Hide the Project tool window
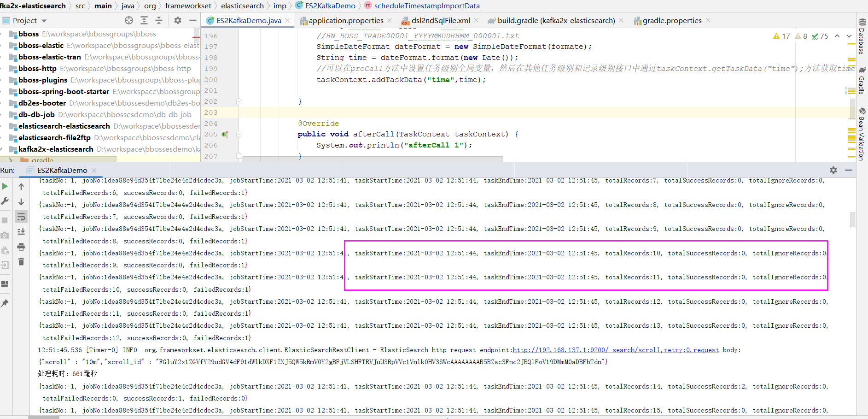The image size is (868, 419). click(193, 20)
